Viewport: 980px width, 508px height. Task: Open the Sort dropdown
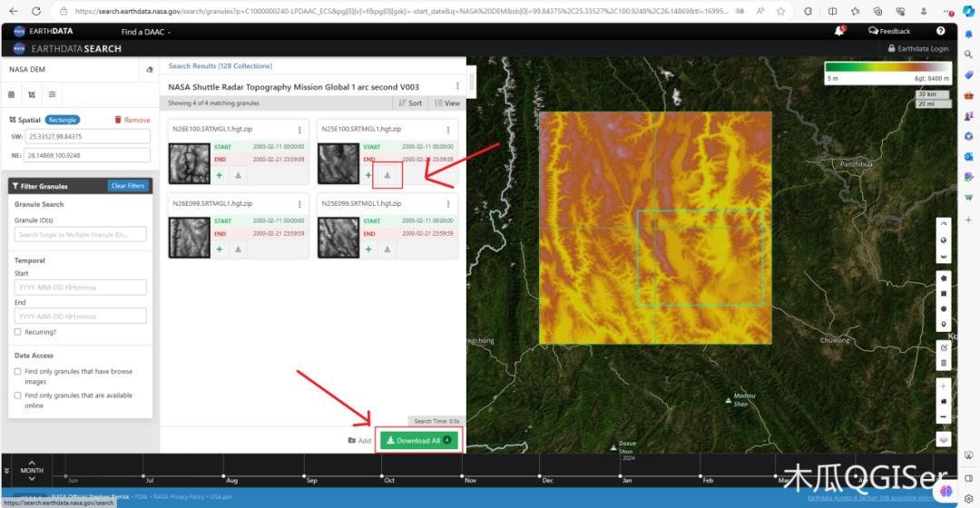click(x=410, y=103)
